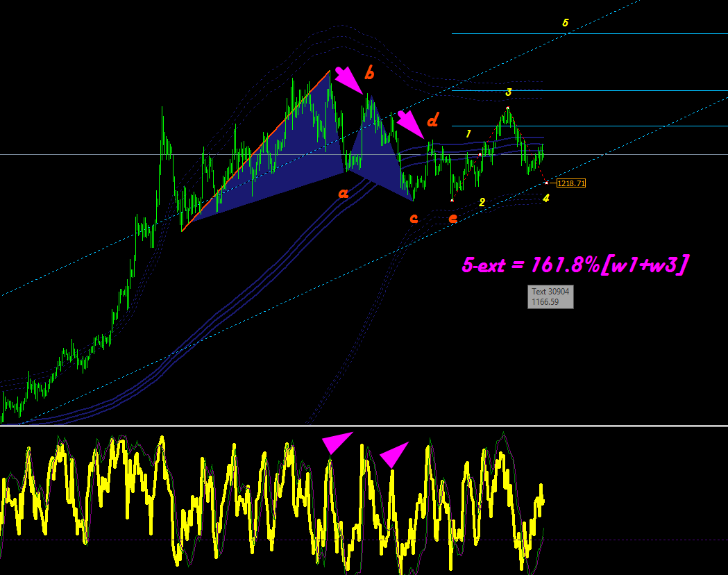Select the magenta arrow pointing at wave d
The image size is (728, 575).
pos(410,124)
